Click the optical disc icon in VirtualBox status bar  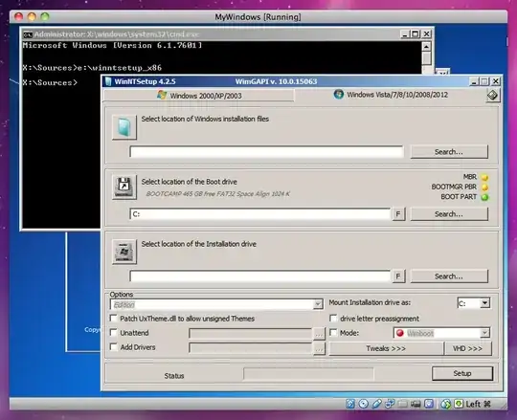point(364,404)
